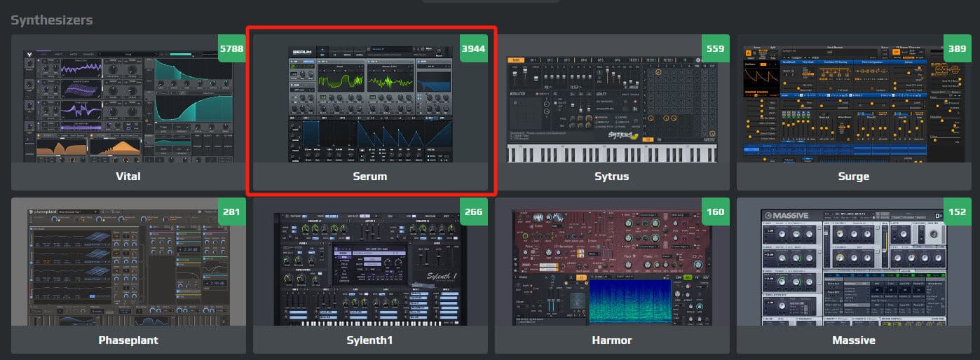Viewport: 980px width, 360px height.
Task: Click the green 3944 badge on Serum
Action: (x=474, y=48)
